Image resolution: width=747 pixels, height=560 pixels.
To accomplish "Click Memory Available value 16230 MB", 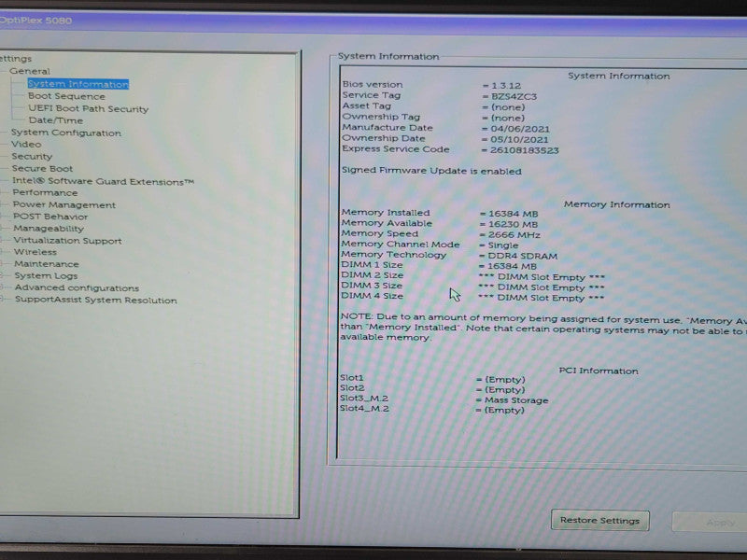I will 513,224.
